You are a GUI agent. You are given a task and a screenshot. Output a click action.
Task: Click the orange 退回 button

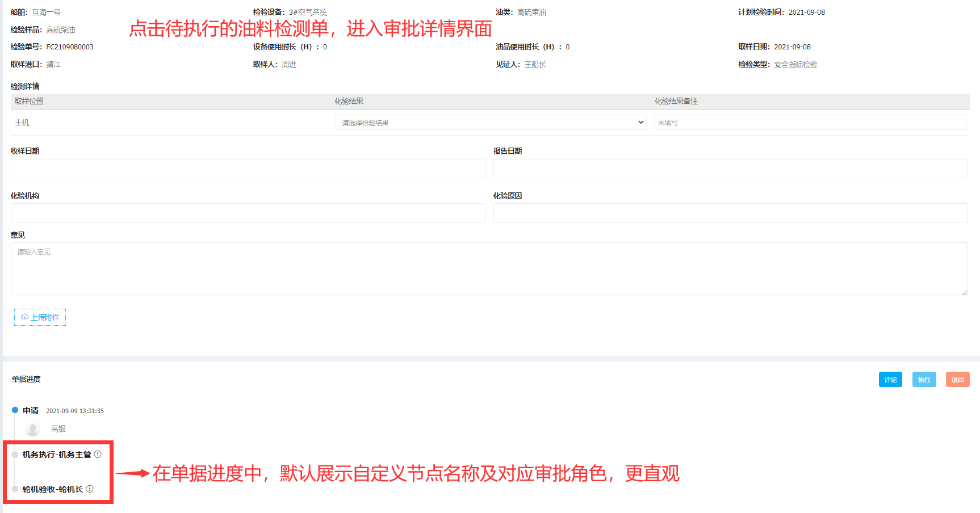click(958, 380)
